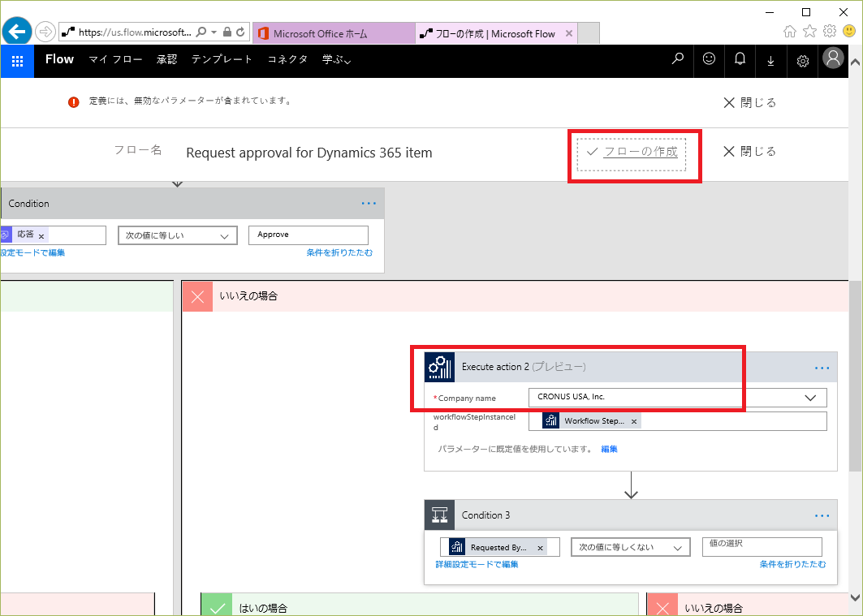This screenshot has height=616, width=863.
Task: Open the new blank browser tab button
Action: pyautogui.click(x=589, y=33)
